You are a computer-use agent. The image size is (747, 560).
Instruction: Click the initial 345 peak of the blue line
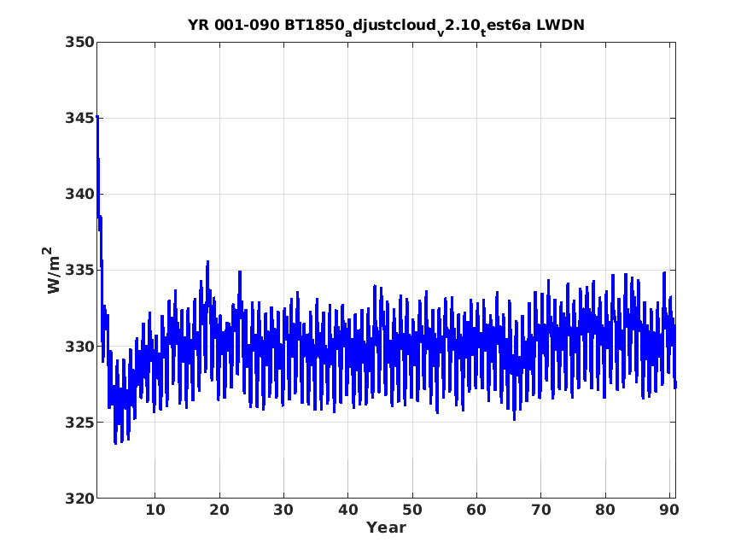(97, 117)
